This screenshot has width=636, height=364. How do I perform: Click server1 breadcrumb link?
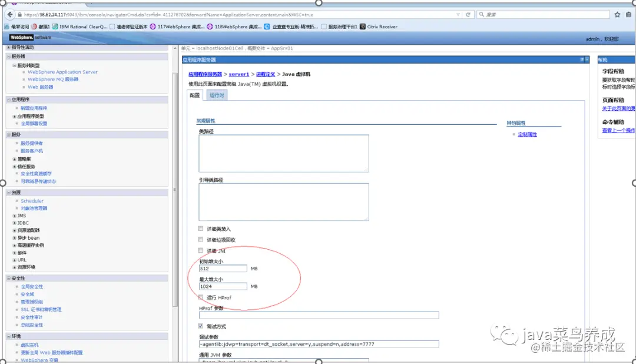click(x=239, y=74)
